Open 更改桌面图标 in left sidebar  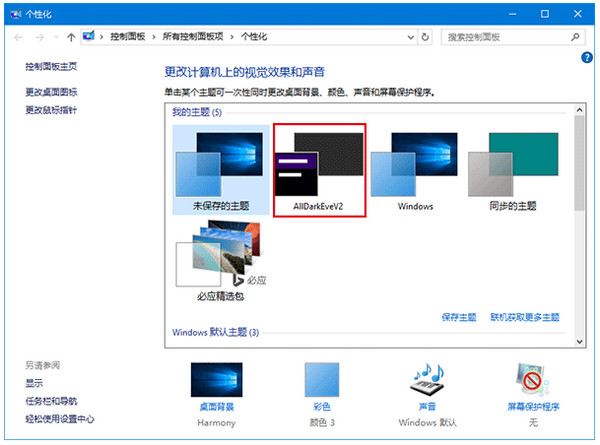[51, 92]
